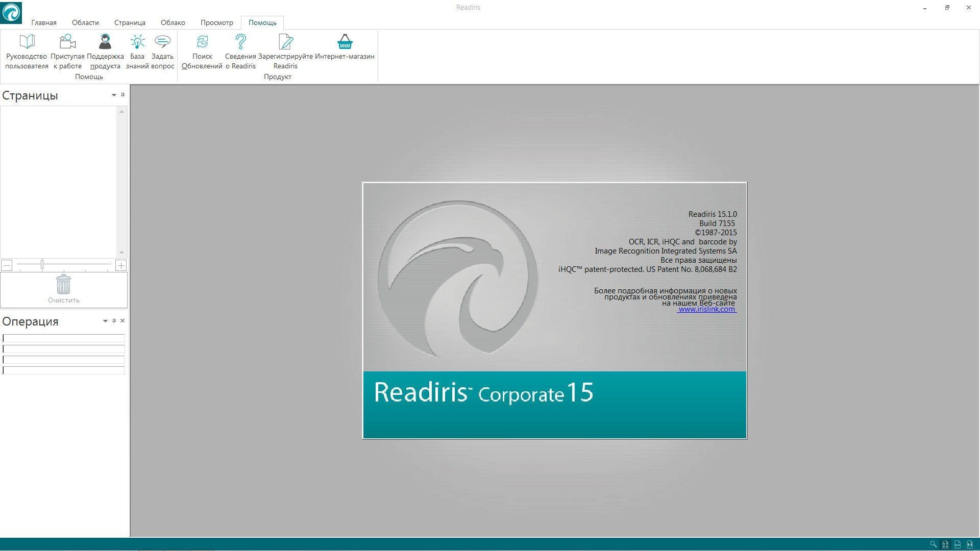Screen dimensions: 980x551
Task: Click the Задать вопрос speech bubble icon
Action: pyautogui.click(x=162, y=41)
